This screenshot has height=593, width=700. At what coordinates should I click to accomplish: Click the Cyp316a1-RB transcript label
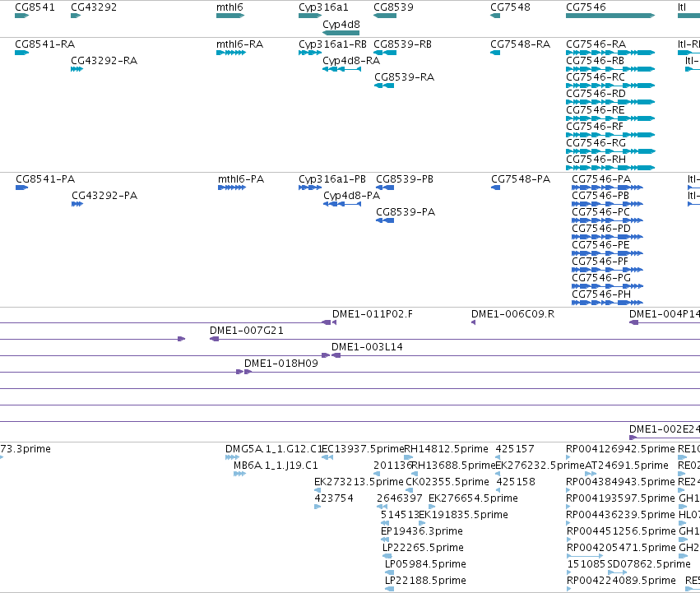point(332,44)
